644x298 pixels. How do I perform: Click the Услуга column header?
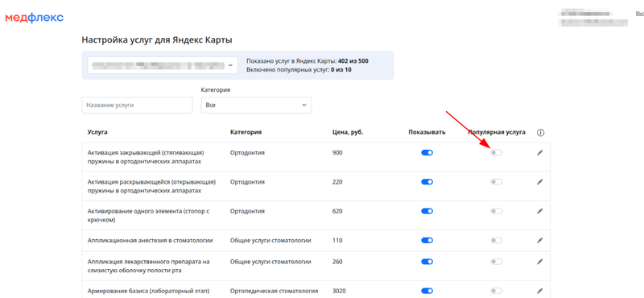coord(97,132)
